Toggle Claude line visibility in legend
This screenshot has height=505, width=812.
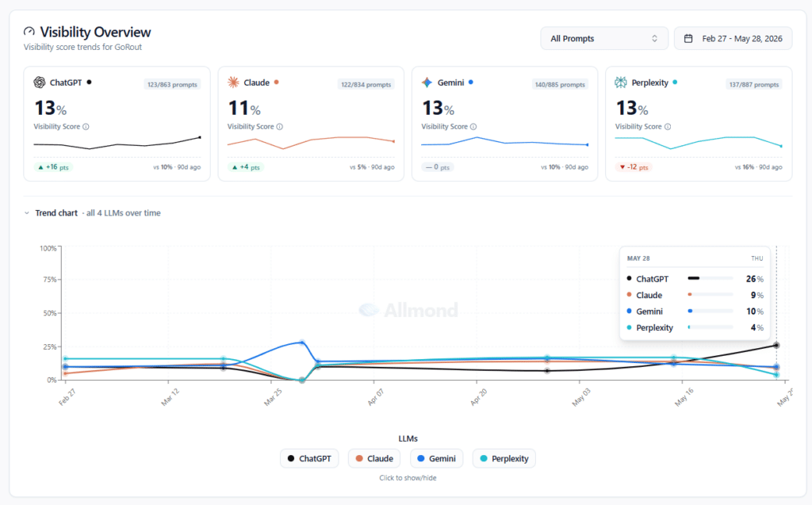point(374,458)
